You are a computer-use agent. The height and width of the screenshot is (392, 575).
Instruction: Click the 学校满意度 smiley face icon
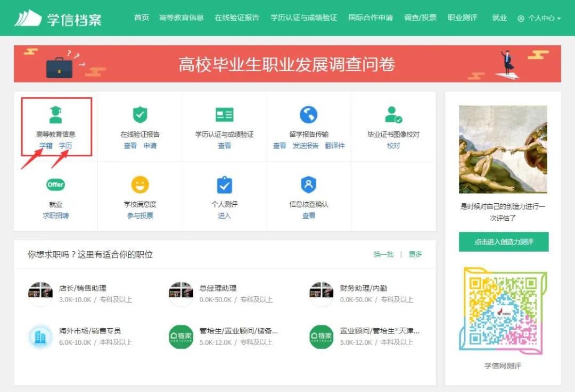[139, 185]
